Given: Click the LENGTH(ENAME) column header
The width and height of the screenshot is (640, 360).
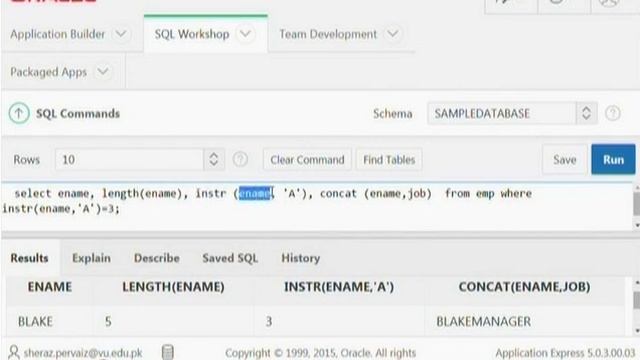Looking at the screenshot, I should click(x=173, y=287).
